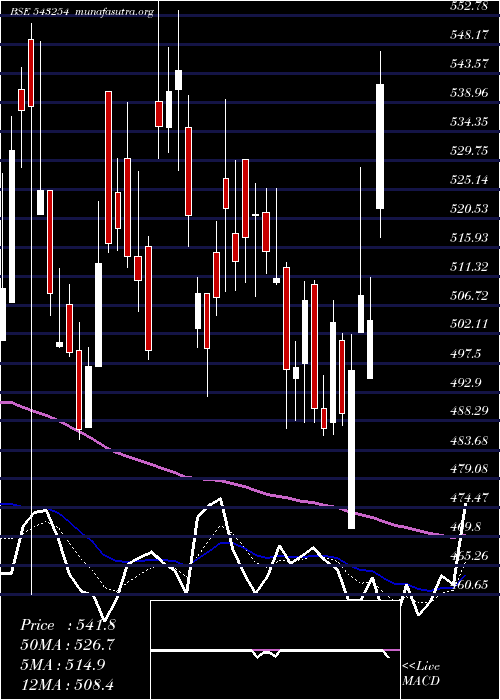
Task: Click the 506.72 price axis label
Action: [469, 296]
